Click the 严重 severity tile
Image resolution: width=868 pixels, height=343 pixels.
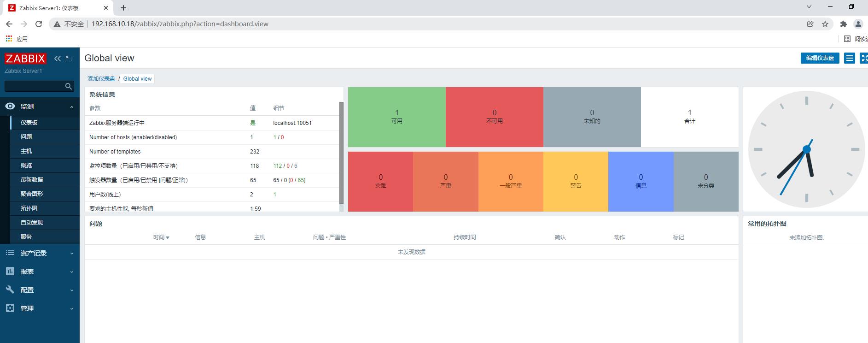[x=446, y=182]
